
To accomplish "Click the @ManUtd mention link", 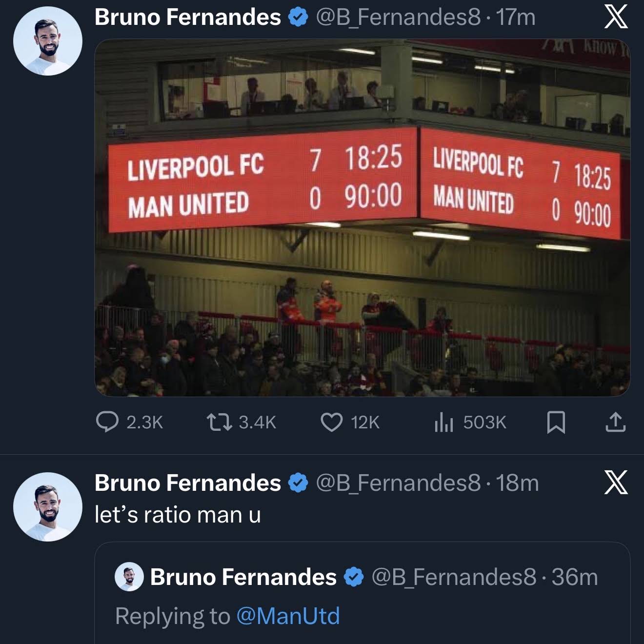I will pos(288,616).
